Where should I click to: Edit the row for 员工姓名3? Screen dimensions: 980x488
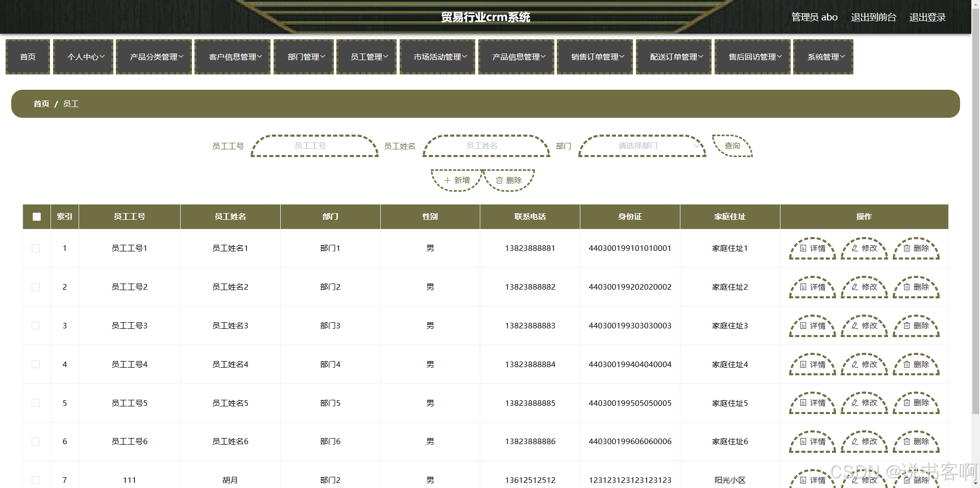coord(864,326)
